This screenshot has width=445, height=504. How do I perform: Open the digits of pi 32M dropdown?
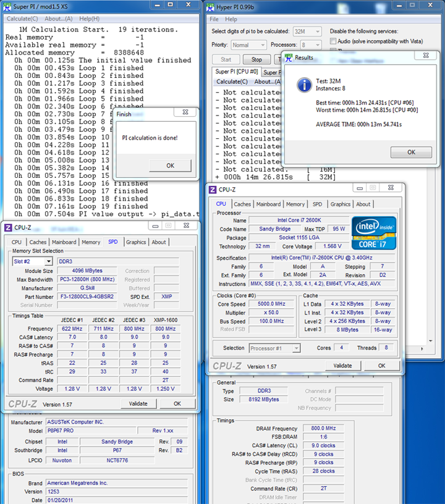[307, 31]
